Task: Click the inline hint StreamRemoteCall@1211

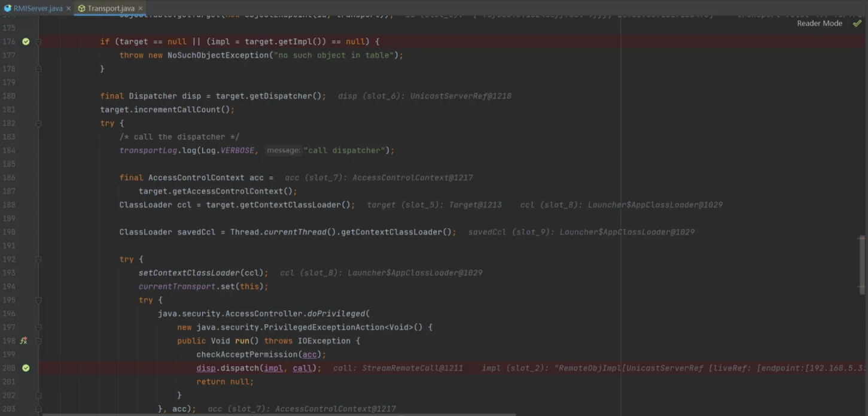Action: (x=413, y=368)
